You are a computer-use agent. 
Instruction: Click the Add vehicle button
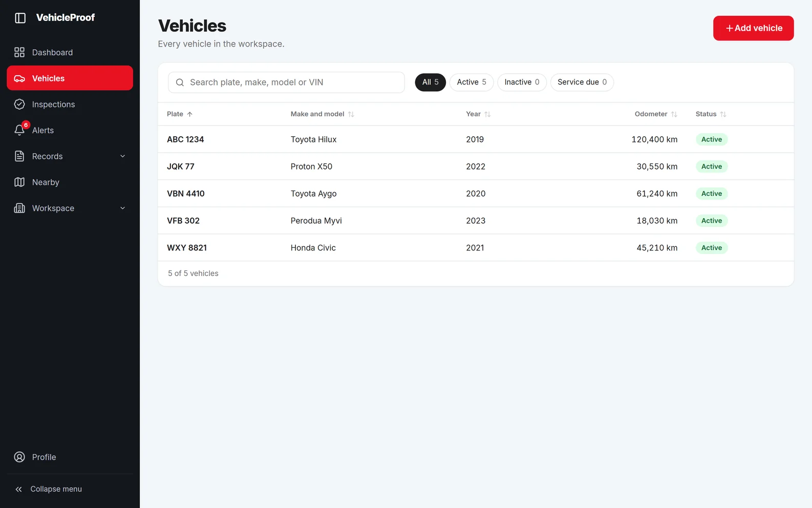[x=754, y=28]
